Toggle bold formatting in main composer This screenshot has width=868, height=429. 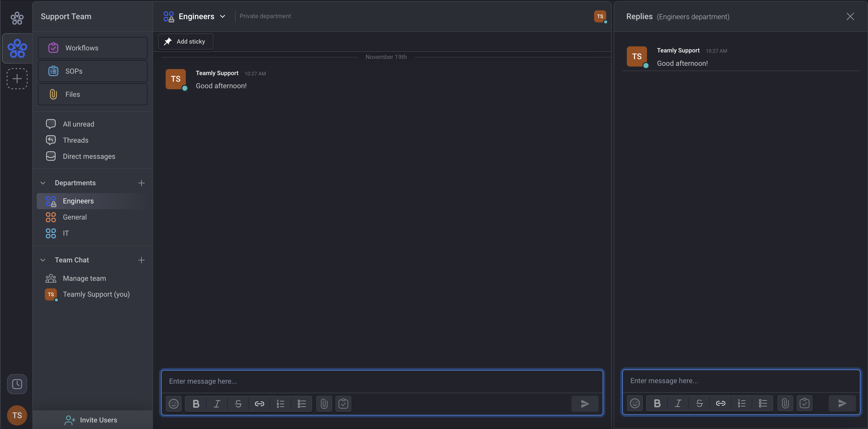196,404
